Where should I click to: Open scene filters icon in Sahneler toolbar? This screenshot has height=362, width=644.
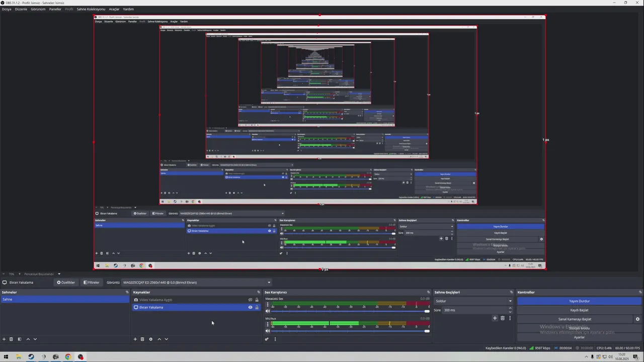click(x=20, y=339)
